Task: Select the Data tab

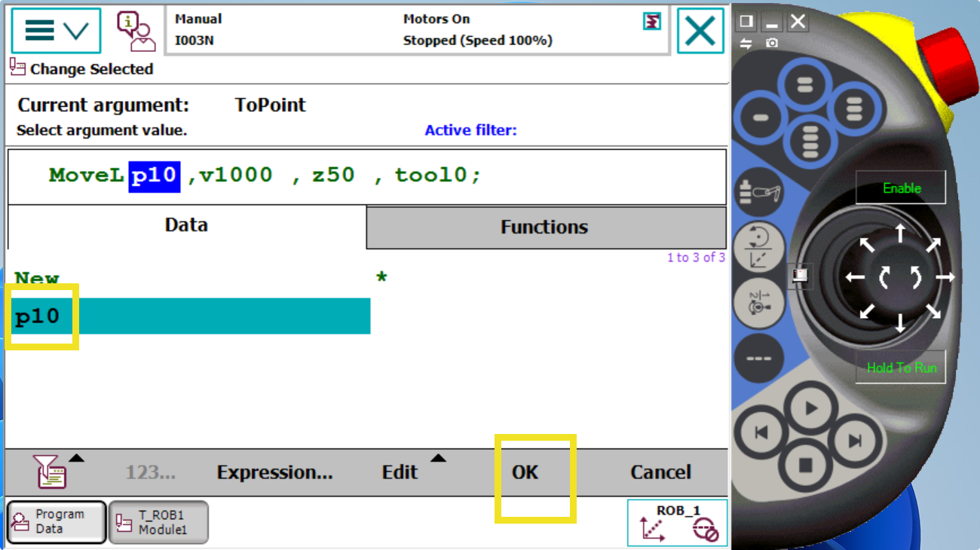Action: [186, 226]
